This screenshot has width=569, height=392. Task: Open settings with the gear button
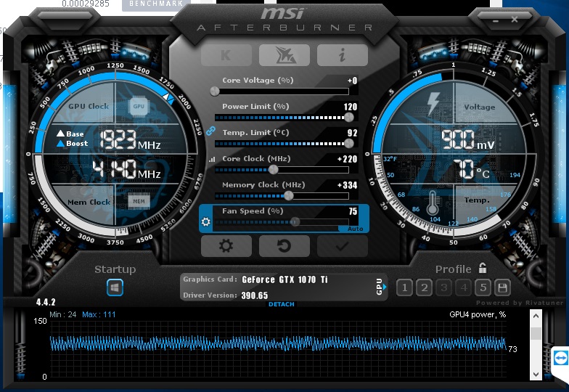(x=226, y=246)
